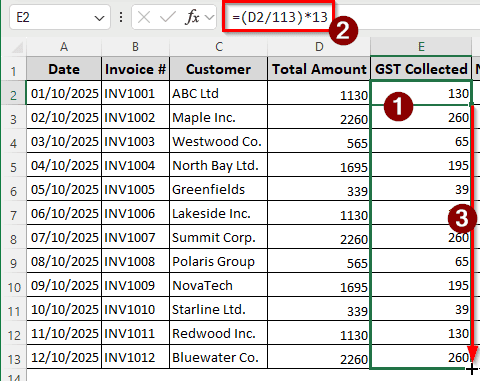Click the Date header cell
The image size is (480, 381).
coord(64,69)
